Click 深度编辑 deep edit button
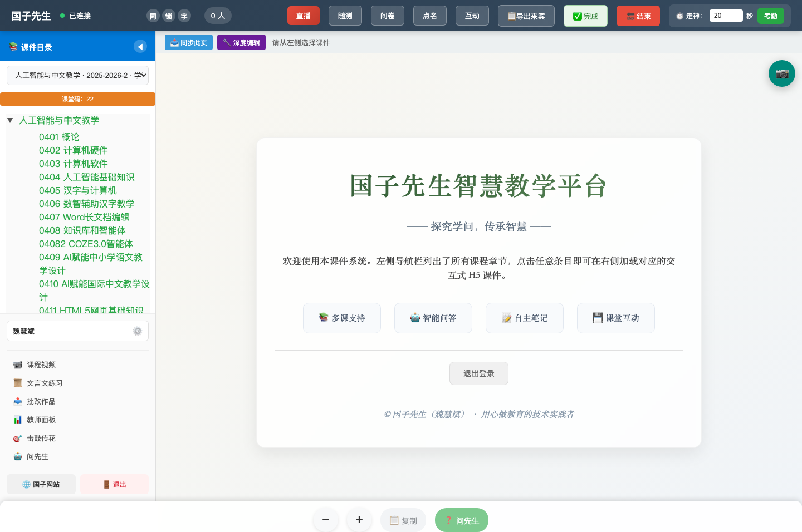Image resolution: width=802 pixels, height=532 pixels. coord(241,42)
